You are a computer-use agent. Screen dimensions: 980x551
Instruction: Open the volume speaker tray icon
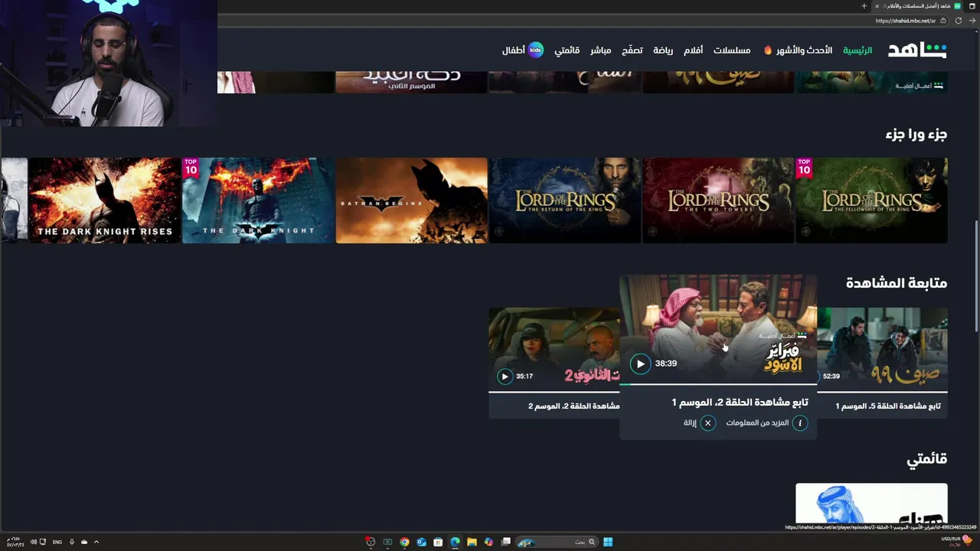tap(34, 542)
